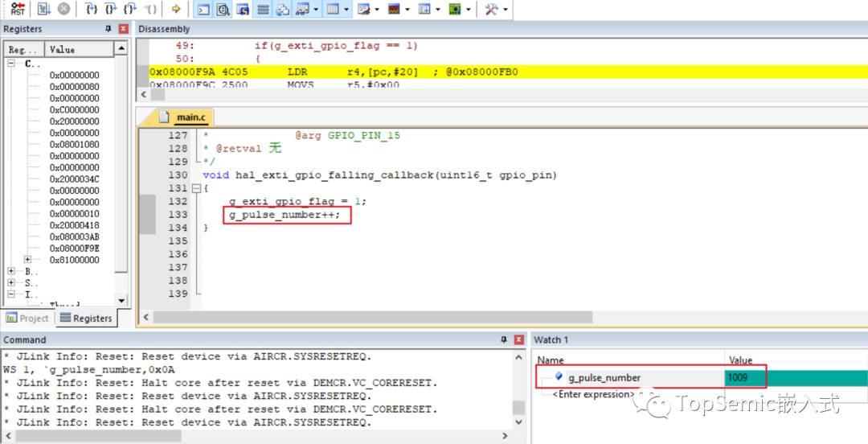Collapse the I.. register group
The width and height of the screenshot is (868, 444).
tap(11, 294)
